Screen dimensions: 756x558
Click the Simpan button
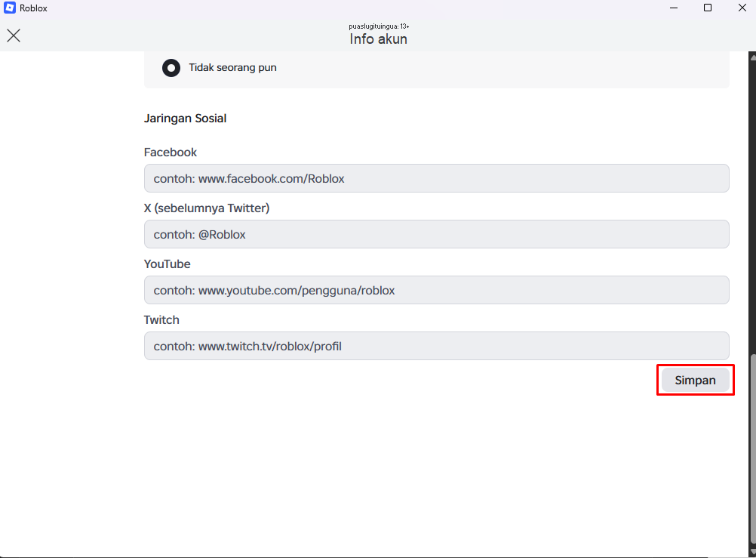point(695,381)
